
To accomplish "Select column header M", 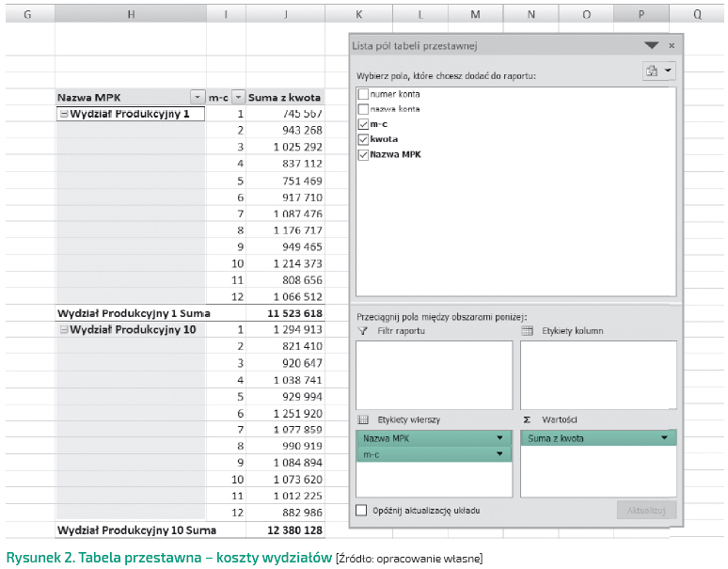I will (x=475, y=14).
